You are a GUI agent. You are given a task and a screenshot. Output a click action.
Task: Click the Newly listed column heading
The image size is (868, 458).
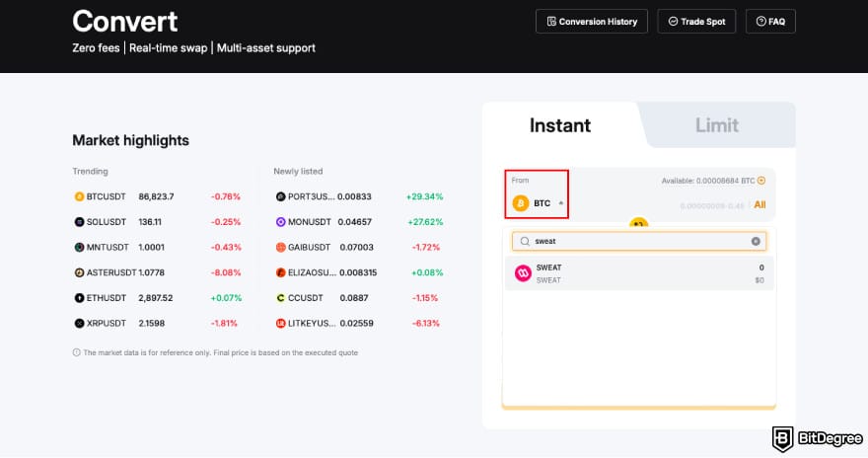coord(298,171)
